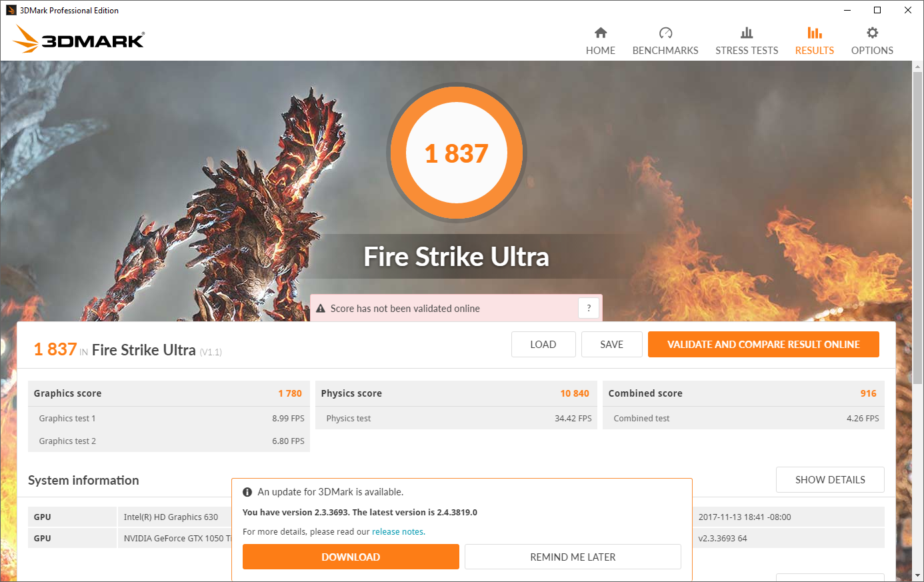Close the 3DMark window
The image size is (924, 582).
tap(908, 10)
